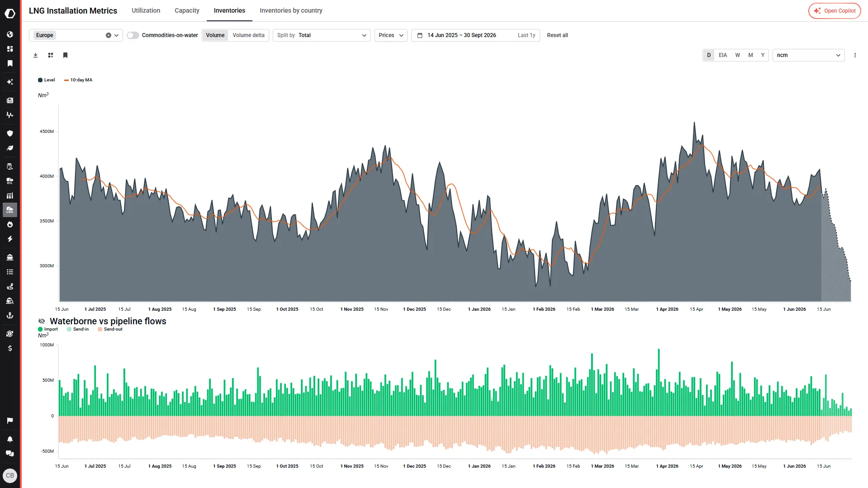Open the globe map view in sidebar
This screenshot has height=488, width=868.
point(10,34)
